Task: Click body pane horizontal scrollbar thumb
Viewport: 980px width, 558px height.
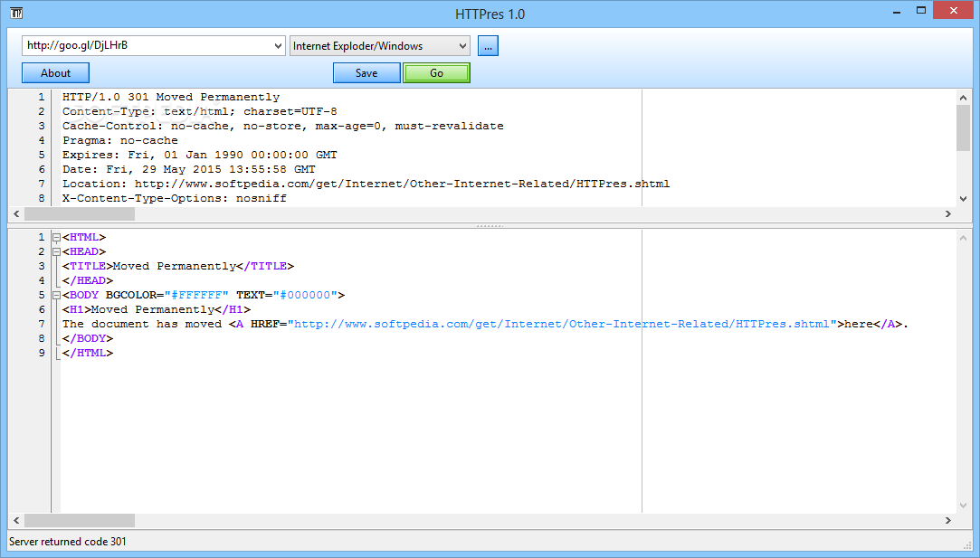Action: pos(80,520)
